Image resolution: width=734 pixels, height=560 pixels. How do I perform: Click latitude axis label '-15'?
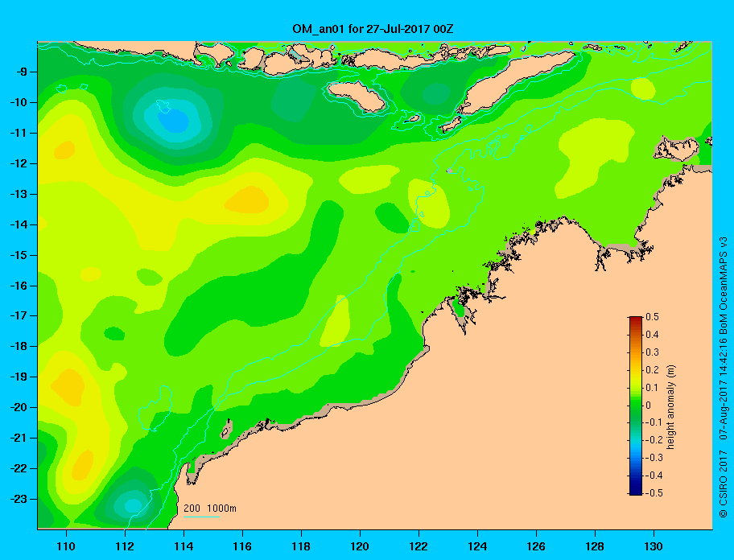click(x=19, y=255)
